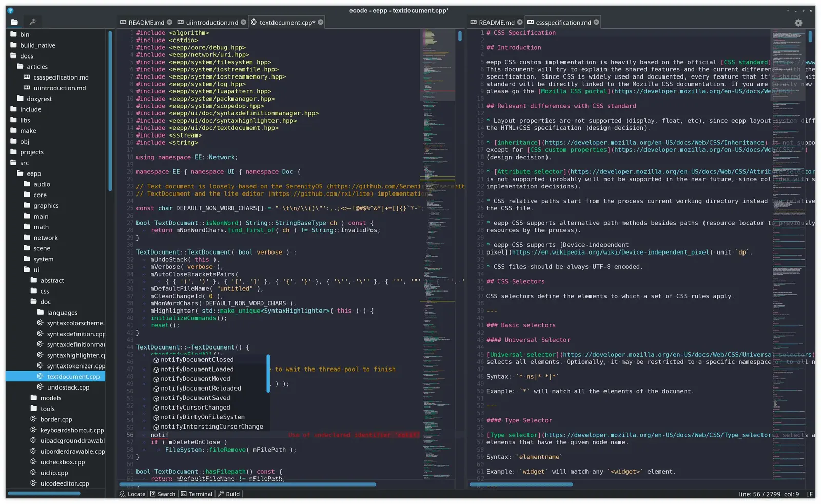Viewport: 821px width, 504px height.
Task: Open uiintroduction.md in file tree
Action: [x=55, y=88]
